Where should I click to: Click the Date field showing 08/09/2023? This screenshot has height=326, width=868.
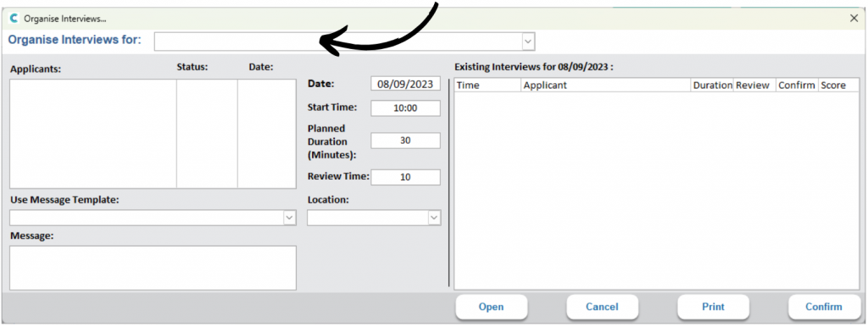[x=405, y=84]
